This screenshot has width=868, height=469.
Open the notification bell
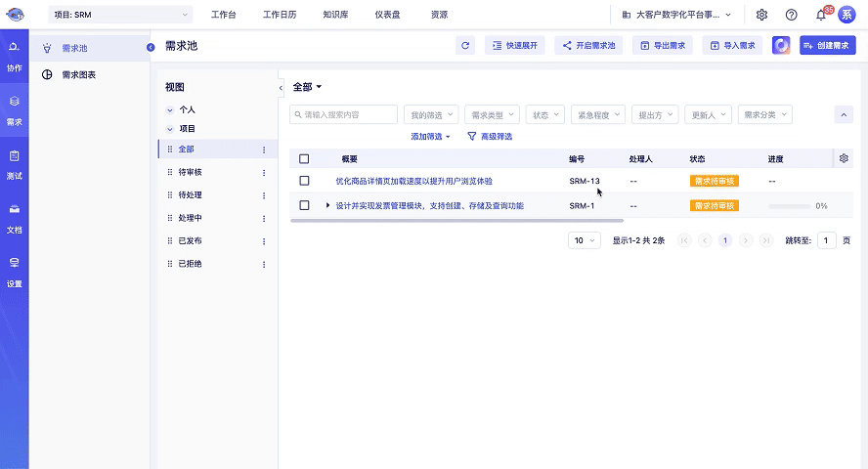(x=821, y=15)
